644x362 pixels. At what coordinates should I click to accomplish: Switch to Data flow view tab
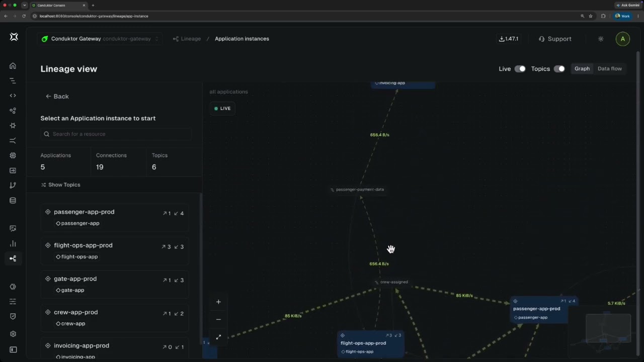pos(610,68)
